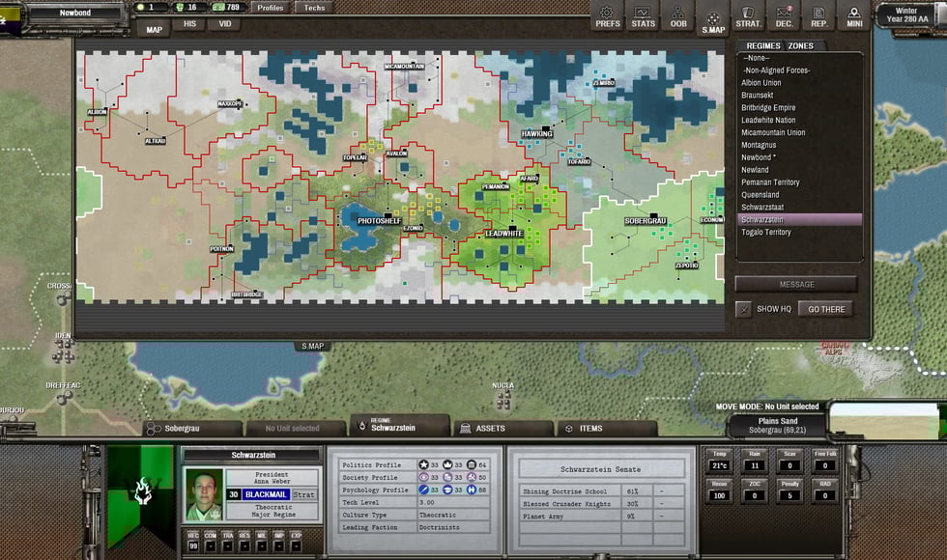Click the Psychology Profile slash icon
947x560 pixels.
(x=424, y=490)
